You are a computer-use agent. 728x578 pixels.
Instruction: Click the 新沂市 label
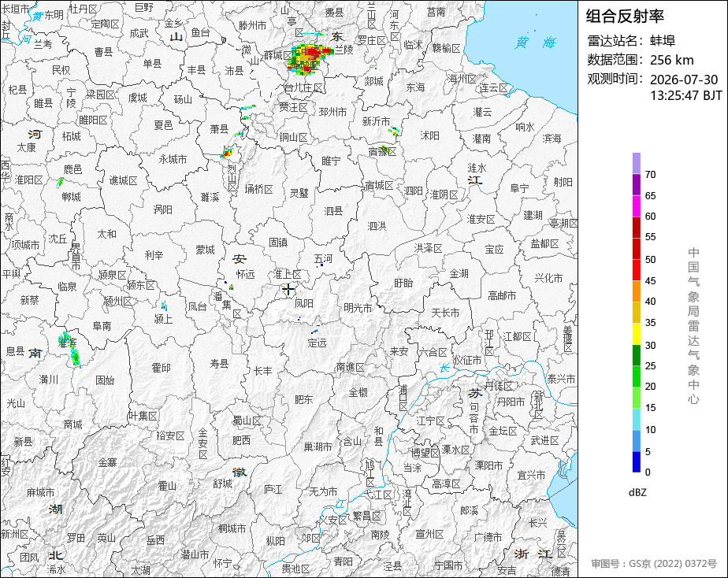click(376, 121)
